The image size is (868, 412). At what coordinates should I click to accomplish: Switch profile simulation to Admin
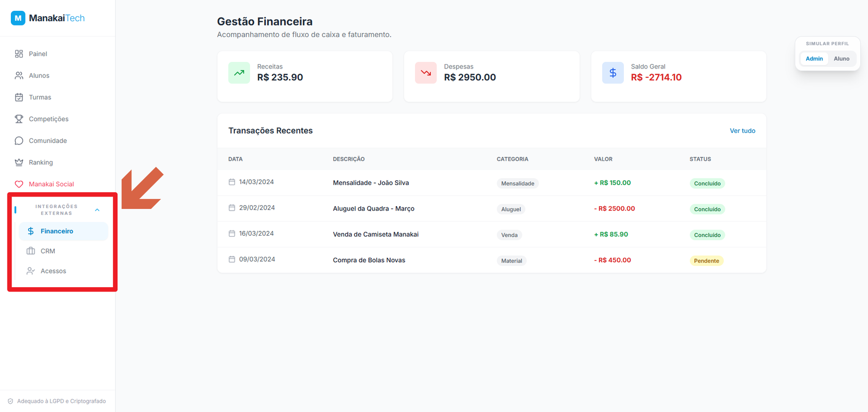(814, 59)
